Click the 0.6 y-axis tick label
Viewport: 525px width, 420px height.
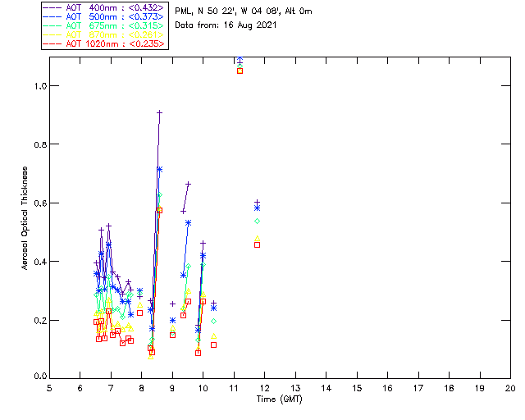[39, 203]
